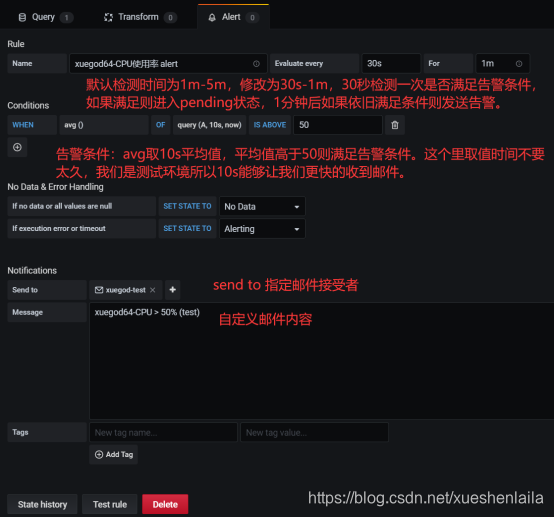The image size is (554, 517).
Task: Open query (A, 10s, now) parameters
Action: (x=210, y=125)
